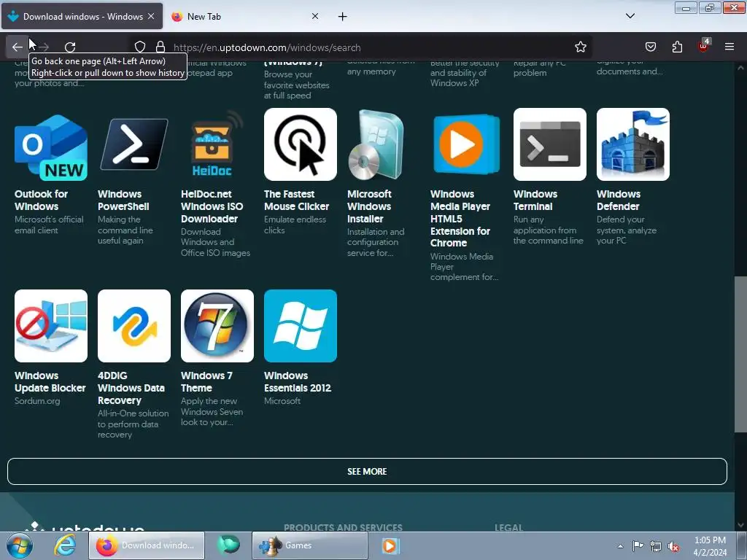747x560 pixels.
Task: Click 'All-in-One solution to perform data recovery' text
Action: [x=133, y=424]
